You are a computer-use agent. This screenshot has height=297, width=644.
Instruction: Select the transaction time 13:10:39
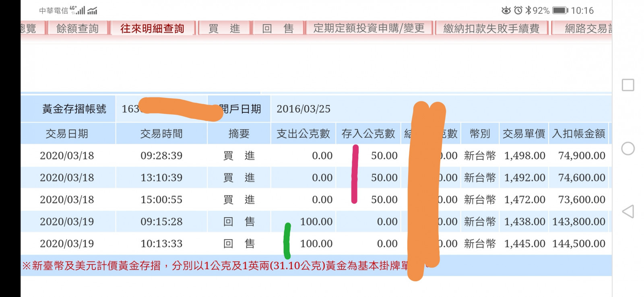(161, 177)
